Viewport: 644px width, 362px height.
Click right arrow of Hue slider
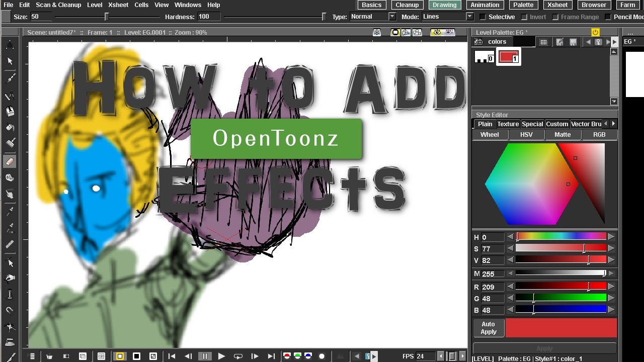611,237
